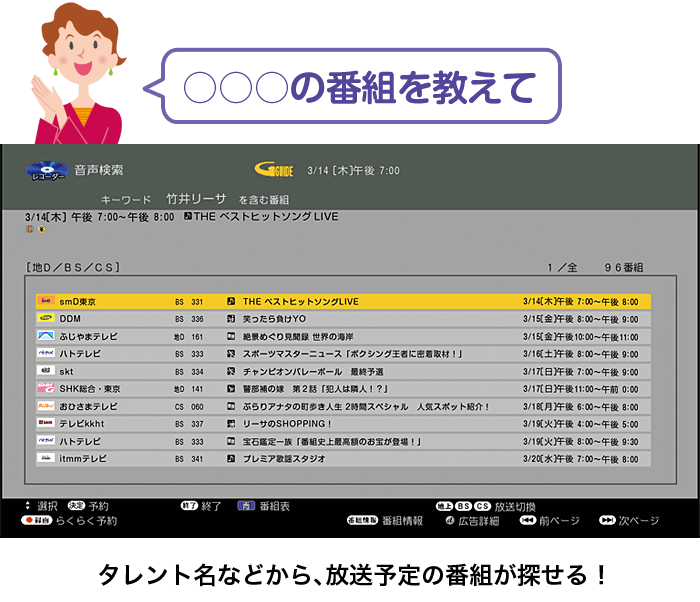Click genre icon beside リーサのSHOPPING

click(231, 423)
